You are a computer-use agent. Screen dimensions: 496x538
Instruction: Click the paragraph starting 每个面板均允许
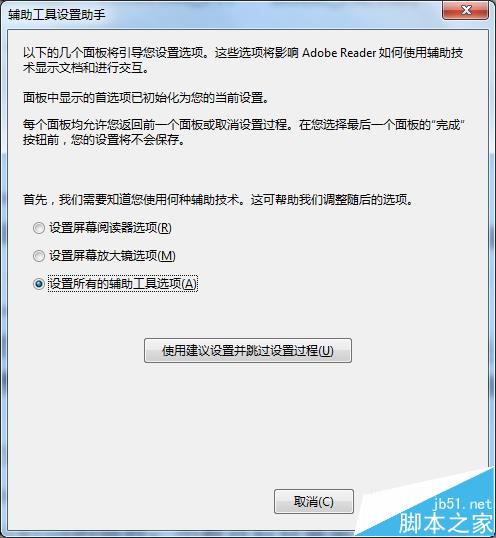(244, 132)
